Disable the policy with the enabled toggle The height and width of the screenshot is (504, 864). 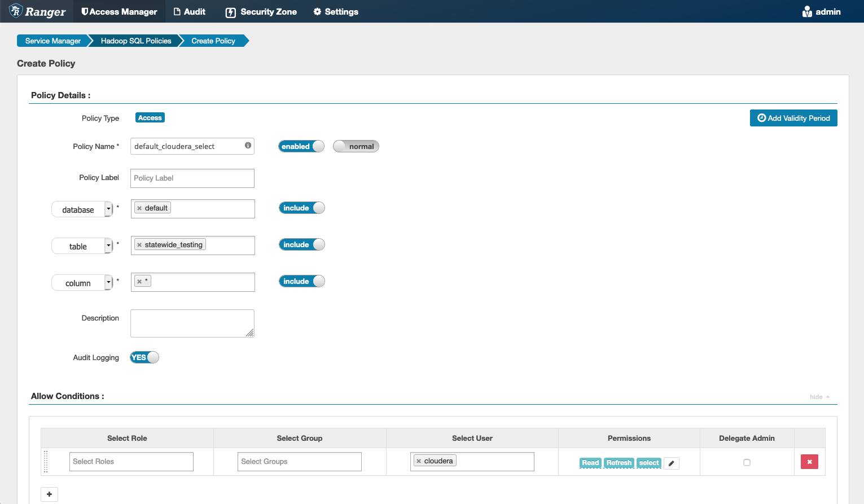(x=301, y=146)
